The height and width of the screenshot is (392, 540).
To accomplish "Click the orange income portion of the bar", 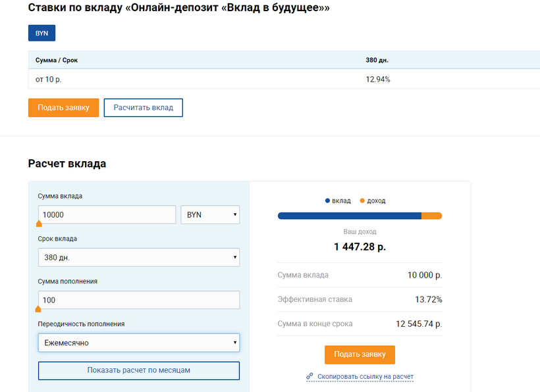I will coord(431,216).
